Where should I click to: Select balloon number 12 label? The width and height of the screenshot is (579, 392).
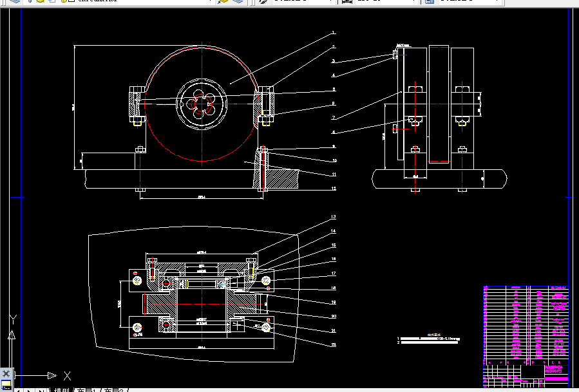click(x=334, y=189)
